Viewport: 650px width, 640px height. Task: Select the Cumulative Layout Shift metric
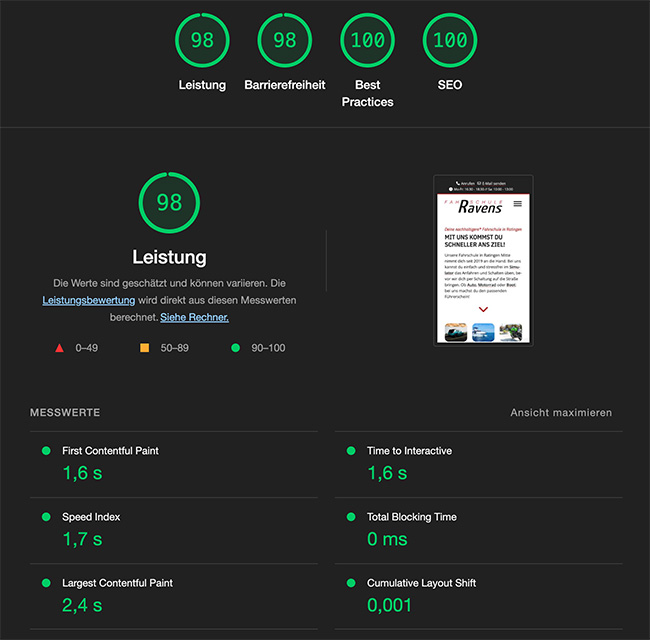tap(421, 583)
